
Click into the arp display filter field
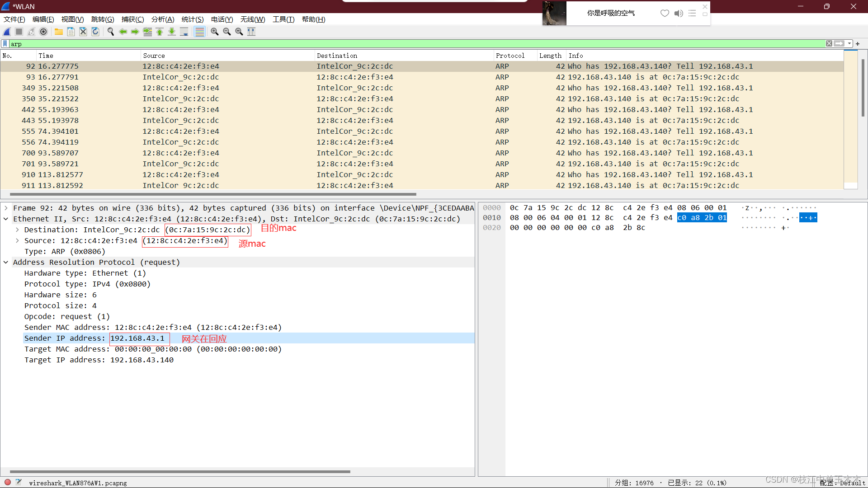click(407, 44)
